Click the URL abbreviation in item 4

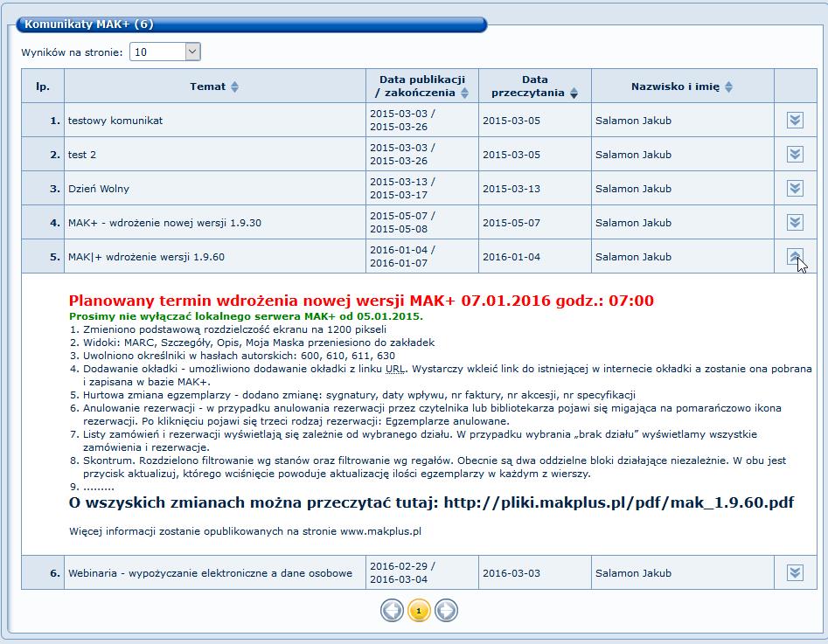click(x=395, y=369)
